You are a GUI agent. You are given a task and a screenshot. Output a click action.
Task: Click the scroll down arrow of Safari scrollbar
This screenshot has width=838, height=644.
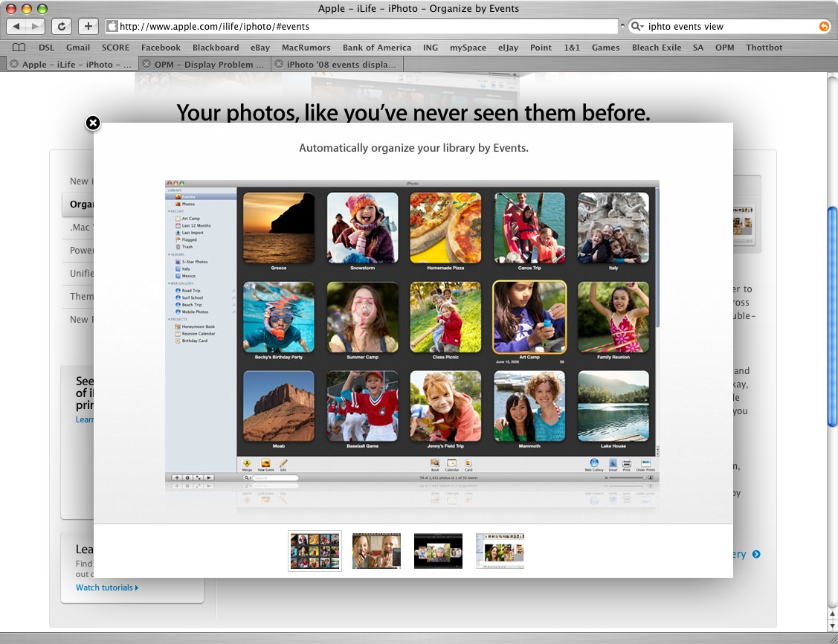pos(832,626)
